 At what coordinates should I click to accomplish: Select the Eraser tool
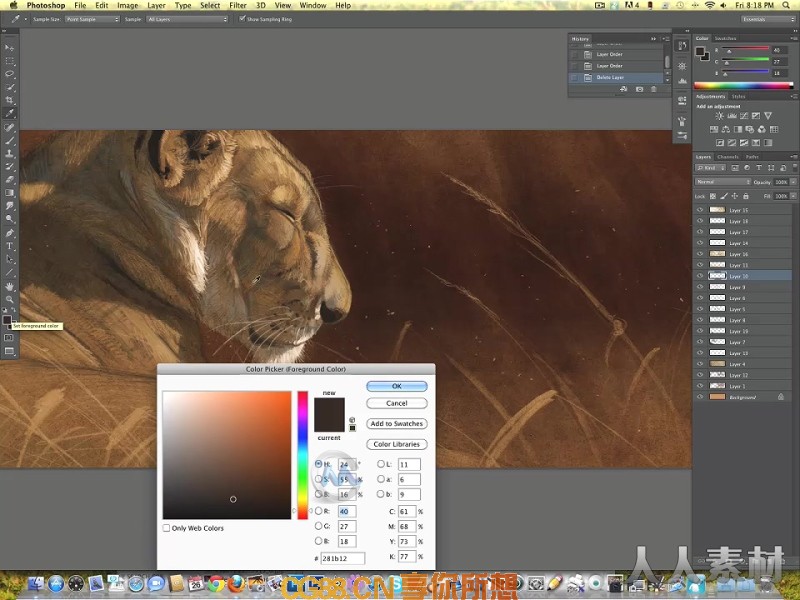point(9,180)
